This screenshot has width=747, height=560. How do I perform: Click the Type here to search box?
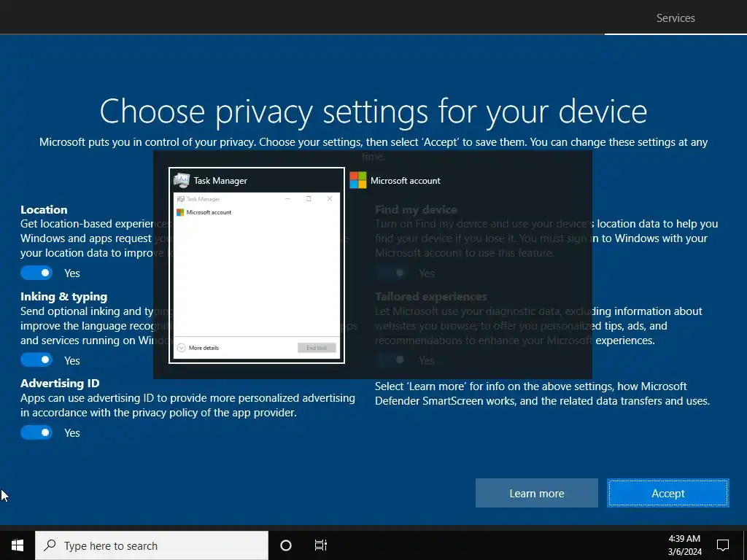pos(152,545)
